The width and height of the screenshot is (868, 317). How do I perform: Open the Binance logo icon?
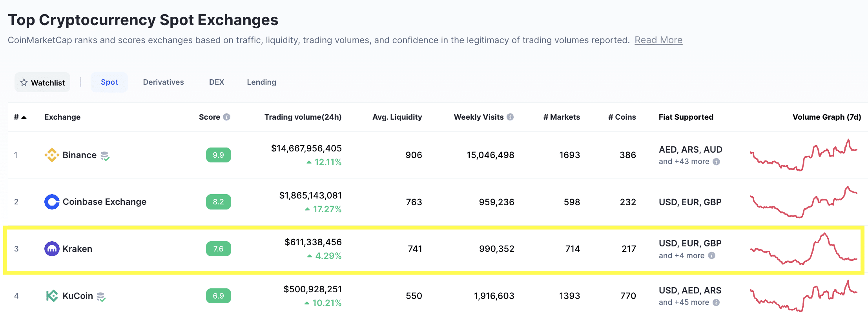(x=52, y=155)
